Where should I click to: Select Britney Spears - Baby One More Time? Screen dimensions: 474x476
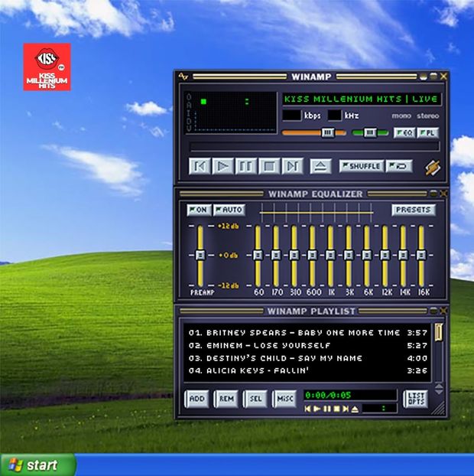[307, 333]
